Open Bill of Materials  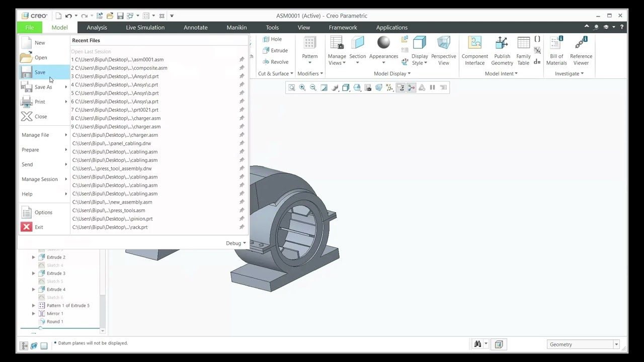coord(556,50)
